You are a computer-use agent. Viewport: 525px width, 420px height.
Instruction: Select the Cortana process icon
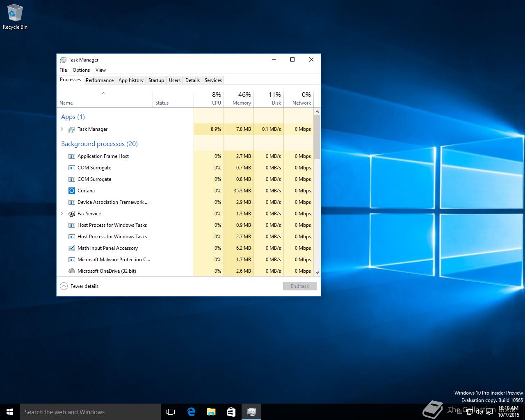tap(72, 191)
